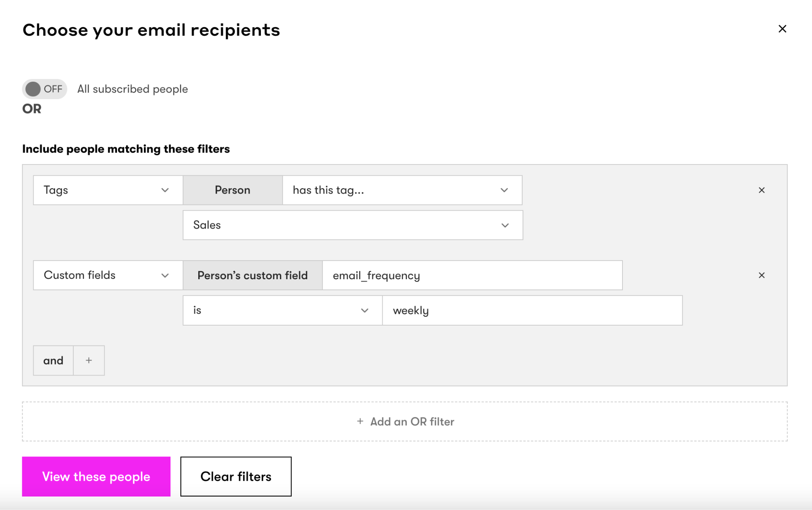Viewport: 812px width, 510px height.
Task: Click Add an OR filter
Action: tap(405, 421)
